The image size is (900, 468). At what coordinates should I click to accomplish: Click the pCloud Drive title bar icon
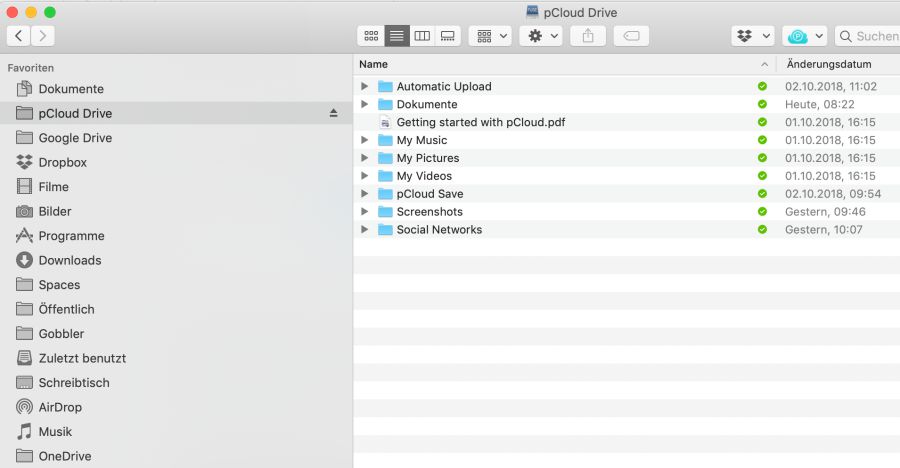click(x=532, y=11)
